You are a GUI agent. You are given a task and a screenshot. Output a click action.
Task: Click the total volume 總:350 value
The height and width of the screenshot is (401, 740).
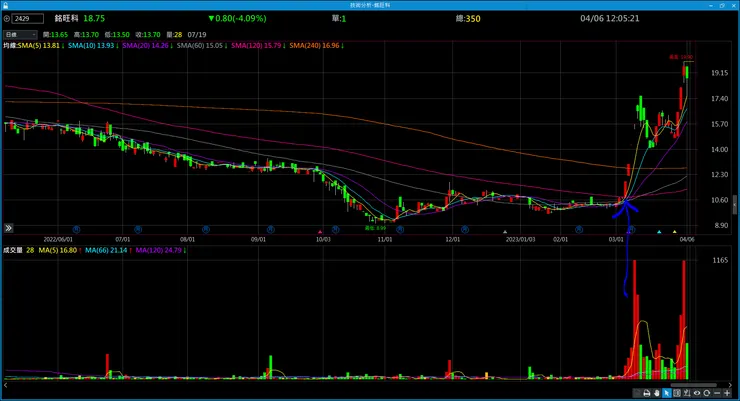468,19
